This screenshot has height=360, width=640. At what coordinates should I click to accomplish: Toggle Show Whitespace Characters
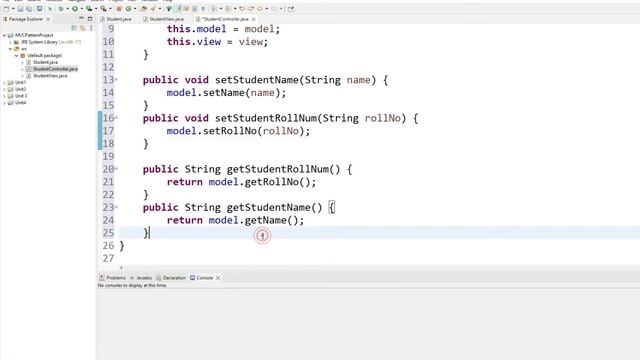pyautogui.click(x=203, y=9)
